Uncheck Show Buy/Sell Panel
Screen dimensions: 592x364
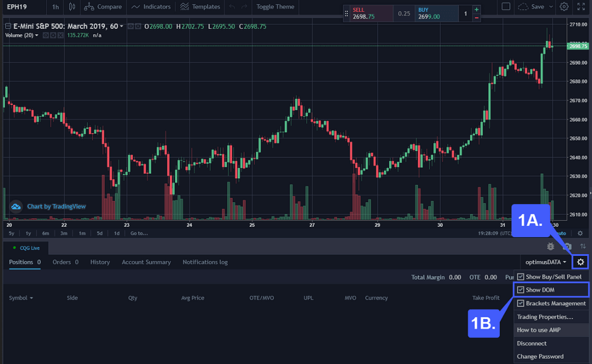pyautogui.click(x=521, y=277)
